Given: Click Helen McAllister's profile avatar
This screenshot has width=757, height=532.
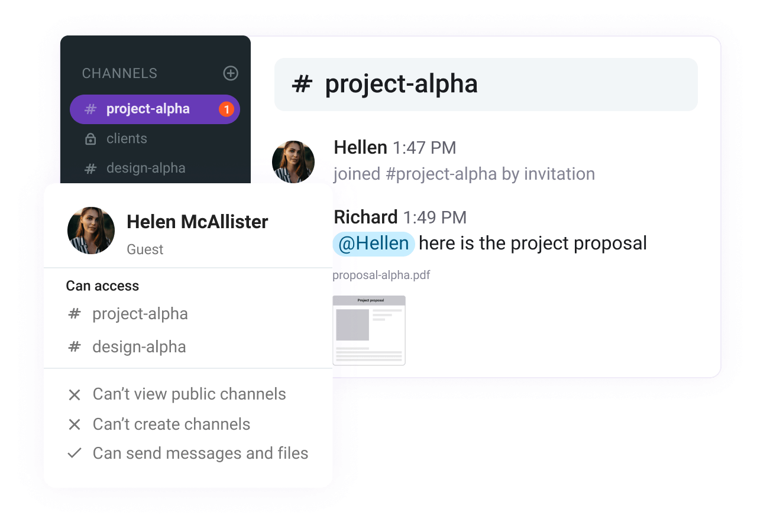Looking at the screenshot, I should [x=91, y=231].
